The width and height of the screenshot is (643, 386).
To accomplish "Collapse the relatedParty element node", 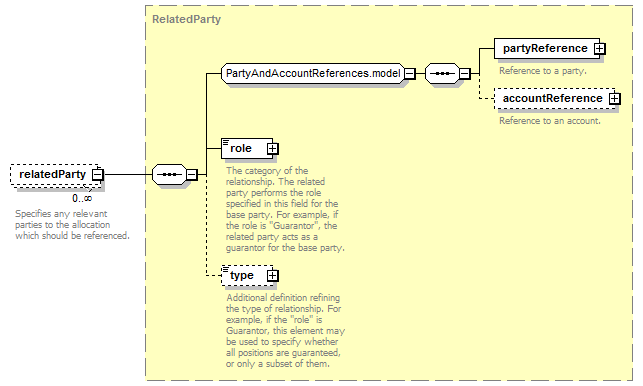I will point(98,174).
